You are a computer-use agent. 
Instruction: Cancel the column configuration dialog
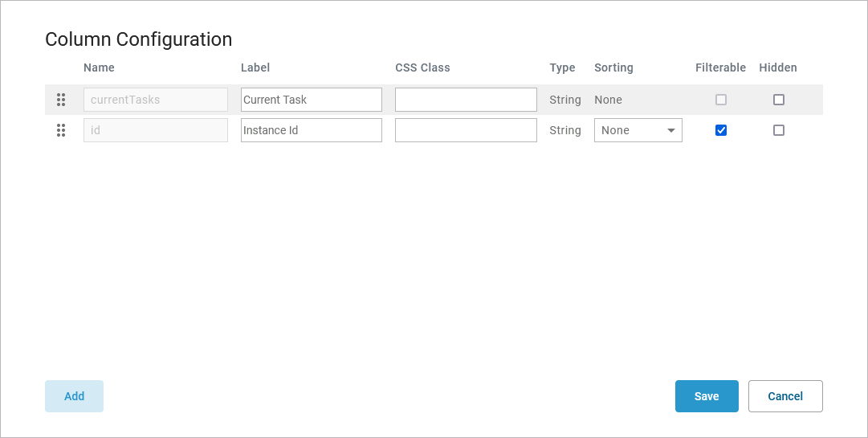(x=785, y=396)
